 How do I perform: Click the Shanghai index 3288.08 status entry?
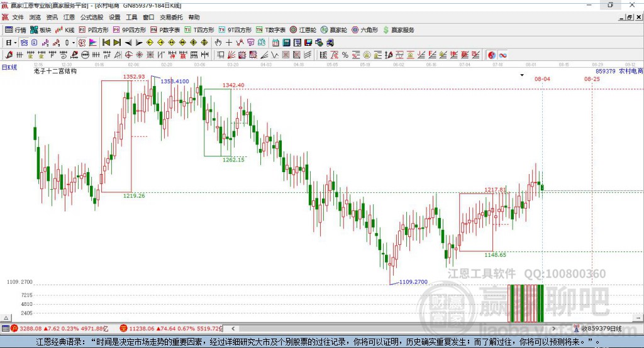pyautogui.click(x=60, y=329)
